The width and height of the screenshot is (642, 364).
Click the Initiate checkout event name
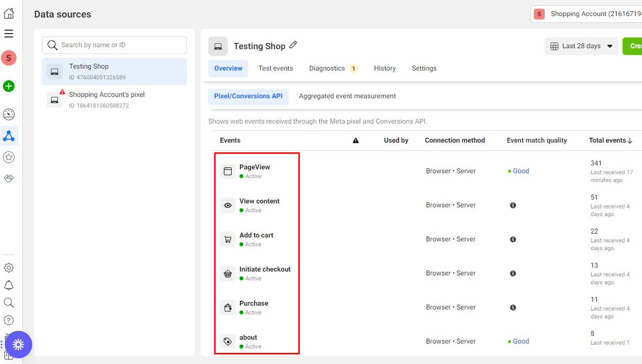pyautogui.click(x=265, y=269)
